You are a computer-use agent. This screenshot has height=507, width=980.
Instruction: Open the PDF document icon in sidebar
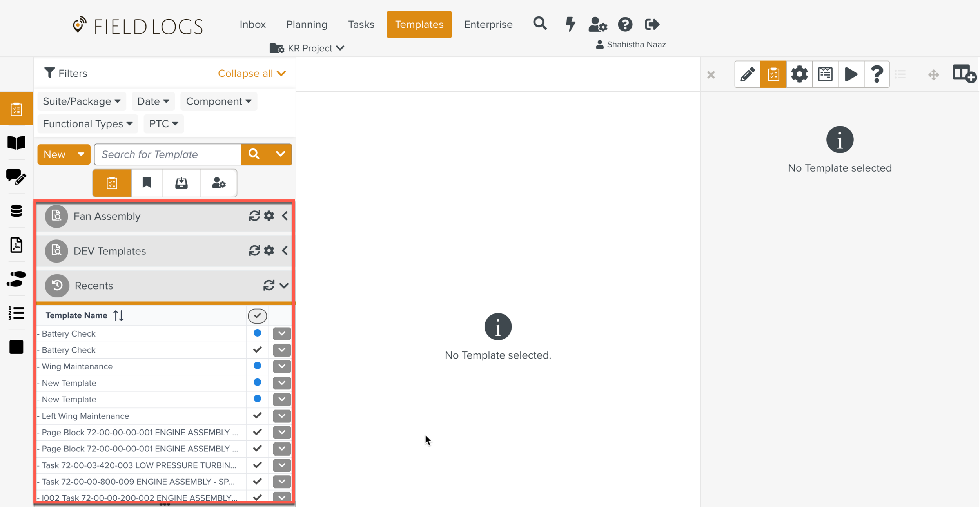coord(16,245)
